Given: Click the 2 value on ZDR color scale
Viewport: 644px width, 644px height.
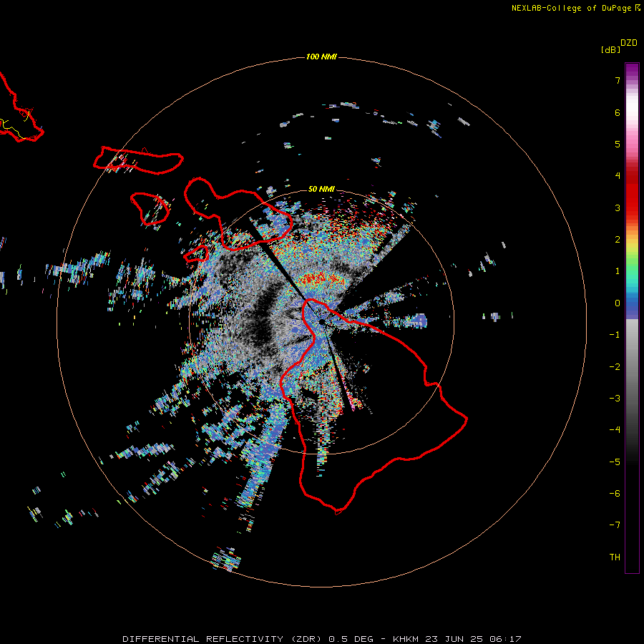Looking at the screenshot, I should (x=618, y=240).
